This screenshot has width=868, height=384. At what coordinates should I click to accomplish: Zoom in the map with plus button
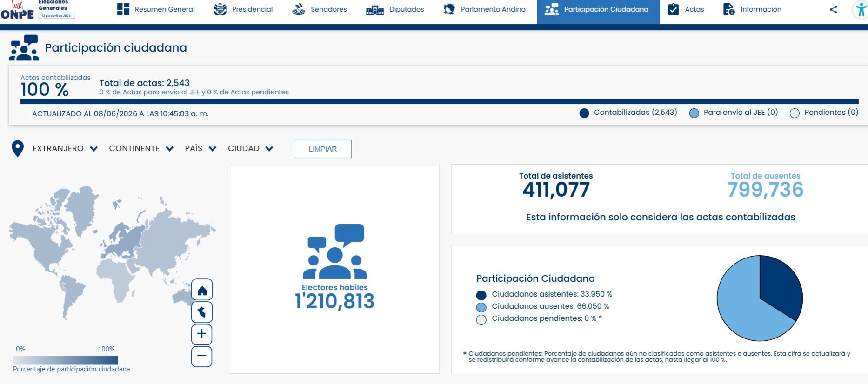pos(202,334)
